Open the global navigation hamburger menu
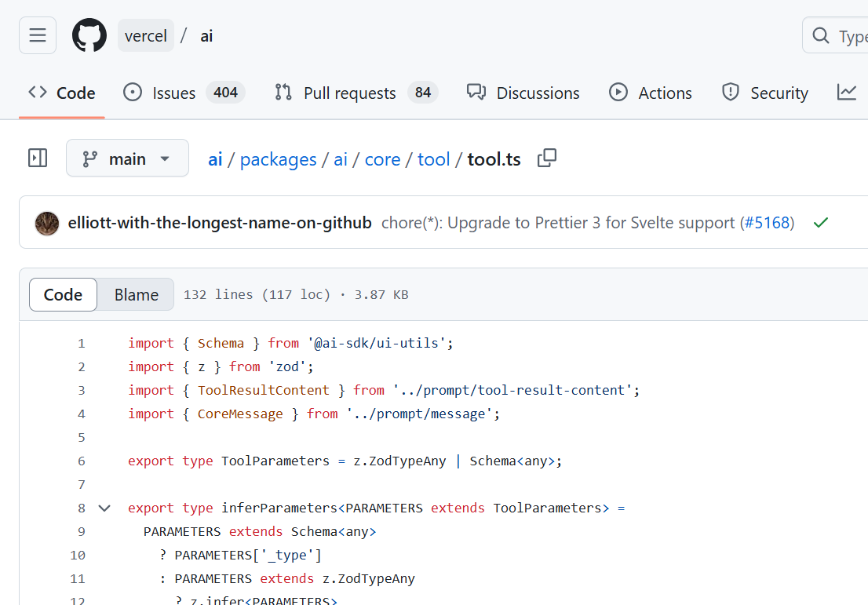 pos(37,35)
